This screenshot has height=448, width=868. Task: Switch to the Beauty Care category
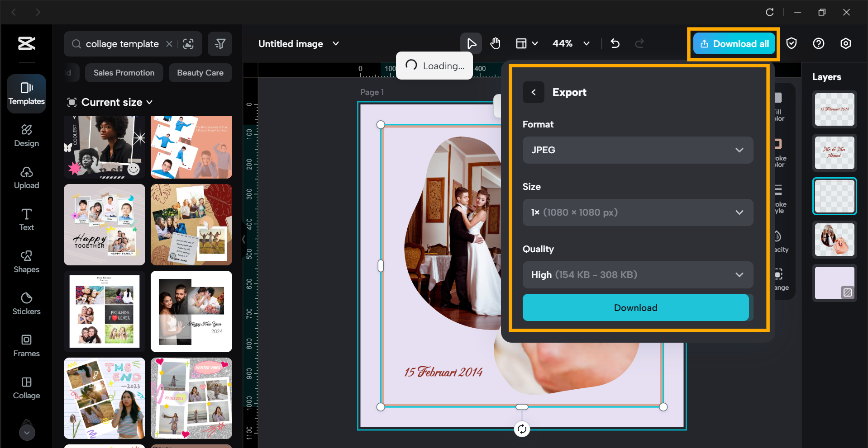click(200, 72)
